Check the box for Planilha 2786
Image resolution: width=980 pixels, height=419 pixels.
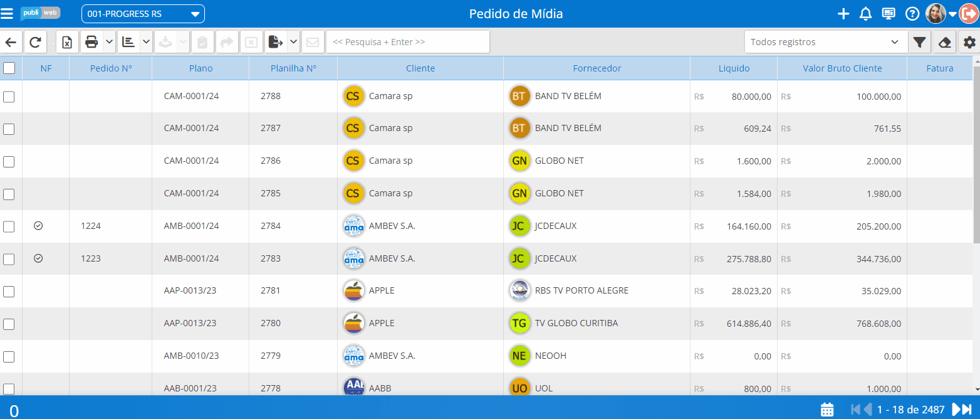[9, 162]
